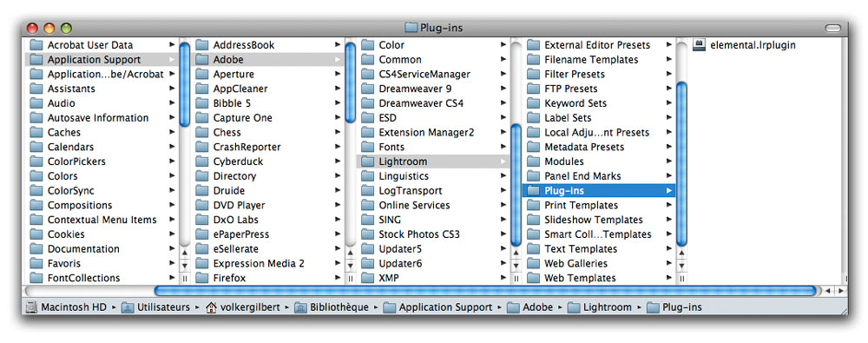868x343 pixels.
Task: Select the Dreamweaver CS4 folder
Action: (421, 103)
